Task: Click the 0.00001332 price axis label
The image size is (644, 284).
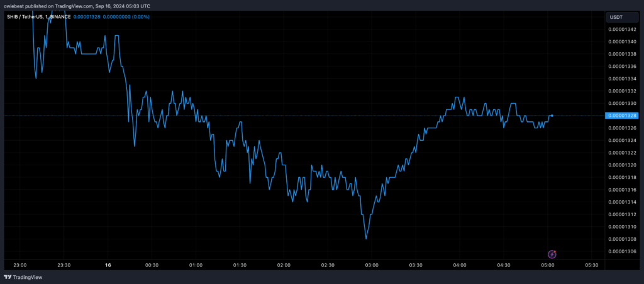Action: point(622,91)
